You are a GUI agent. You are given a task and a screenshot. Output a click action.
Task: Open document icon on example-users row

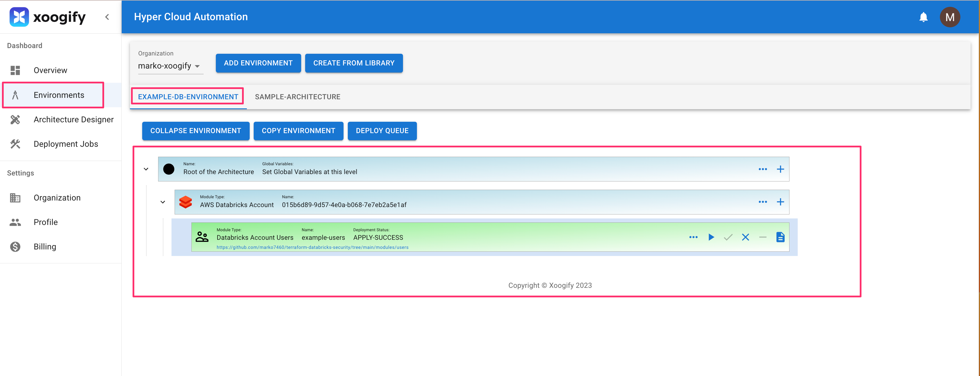pos(780,237)
